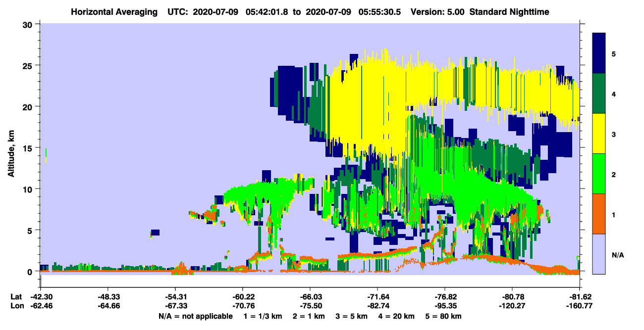Click longitude value -82.74
Image resolution: width=644 pixels, height=330 pixels.
point(377,306)
